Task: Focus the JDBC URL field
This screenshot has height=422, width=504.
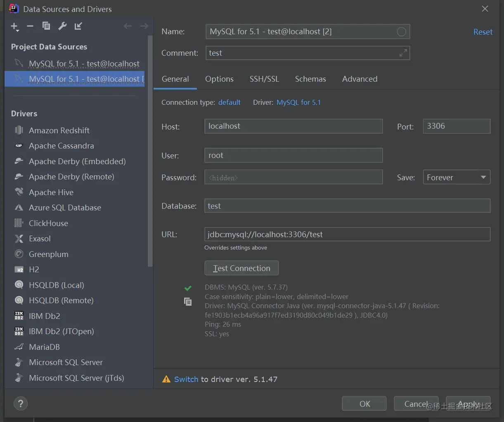Action: [x=347, y=234]
